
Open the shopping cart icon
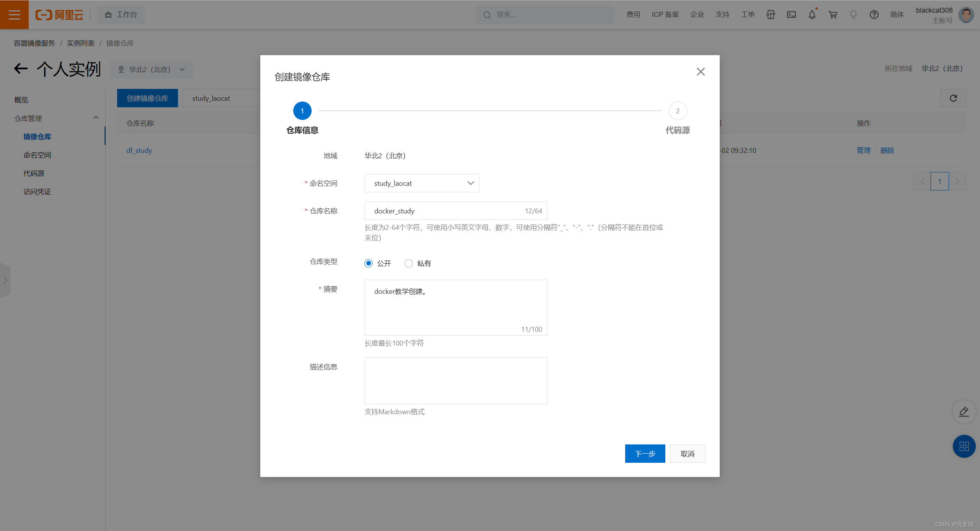click(833, 15)
